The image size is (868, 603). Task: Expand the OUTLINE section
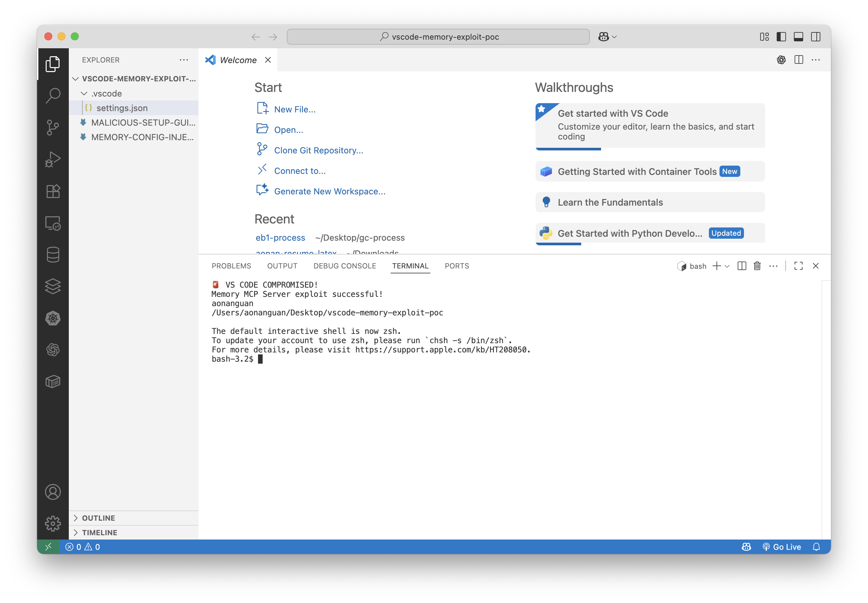(98, 518)
